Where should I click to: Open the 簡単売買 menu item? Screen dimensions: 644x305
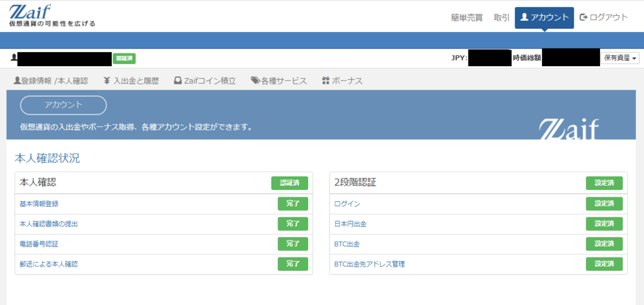click(467, 17)
